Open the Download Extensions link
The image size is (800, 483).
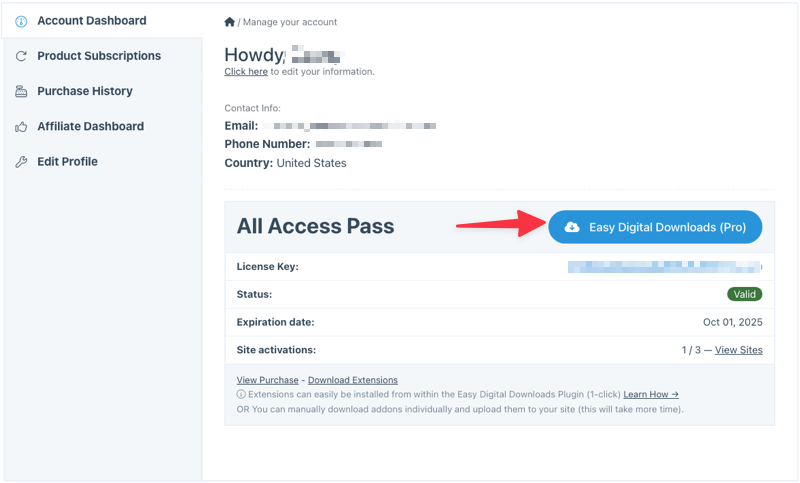(x=353, y=380)
